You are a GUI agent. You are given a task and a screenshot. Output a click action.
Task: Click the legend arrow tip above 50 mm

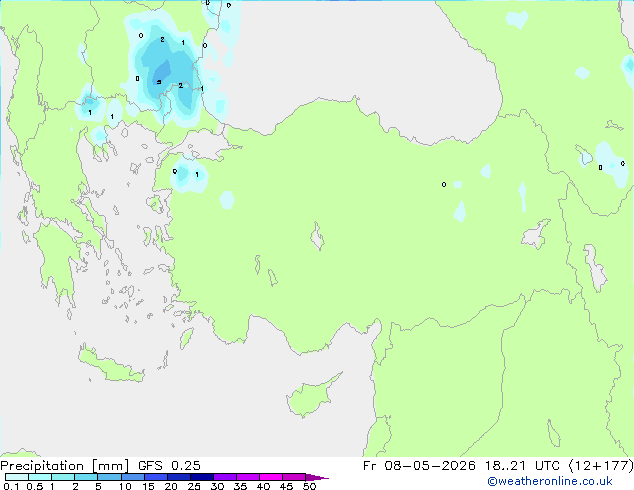point(317,477)
